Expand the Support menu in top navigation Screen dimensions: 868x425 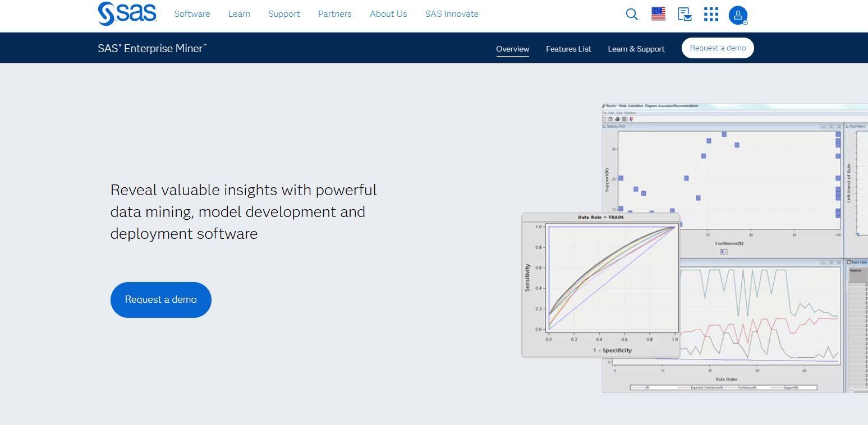click(284, 14)
